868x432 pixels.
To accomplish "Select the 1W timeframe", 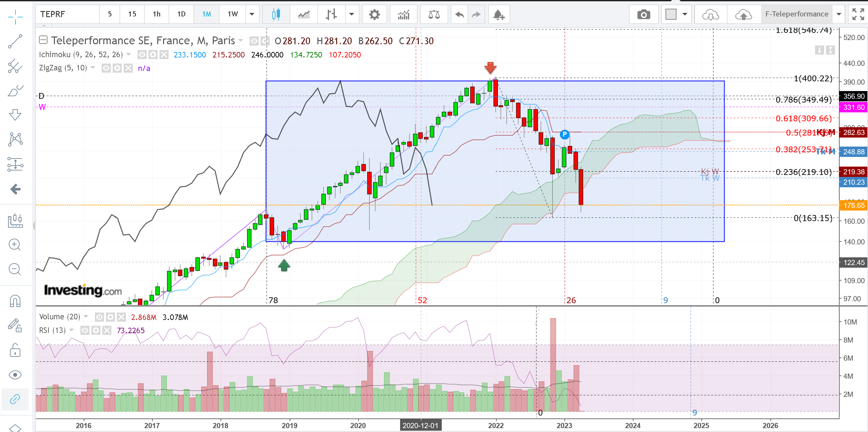I will (232, 14).
